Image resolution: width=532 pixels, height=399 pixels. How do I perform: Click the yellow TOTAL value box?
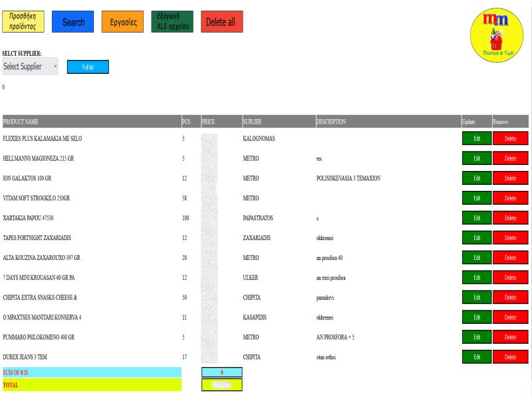coord(222,385)
